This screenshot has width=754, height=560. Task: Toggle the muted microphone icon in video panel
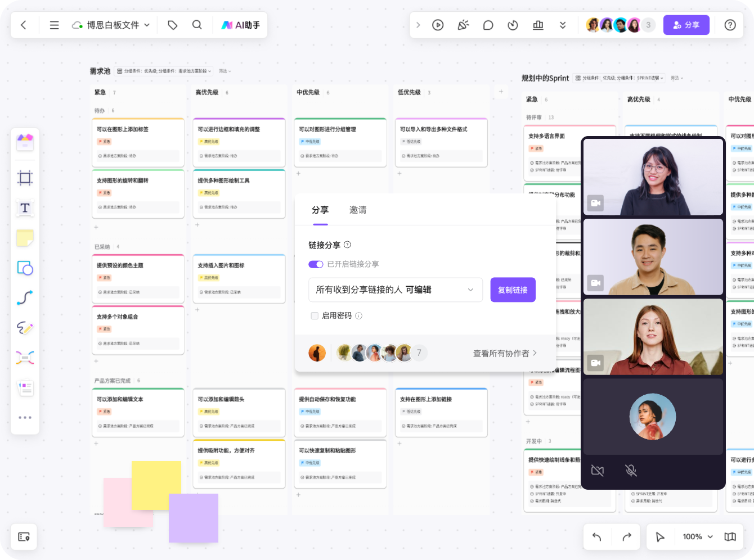click(631, 471)
